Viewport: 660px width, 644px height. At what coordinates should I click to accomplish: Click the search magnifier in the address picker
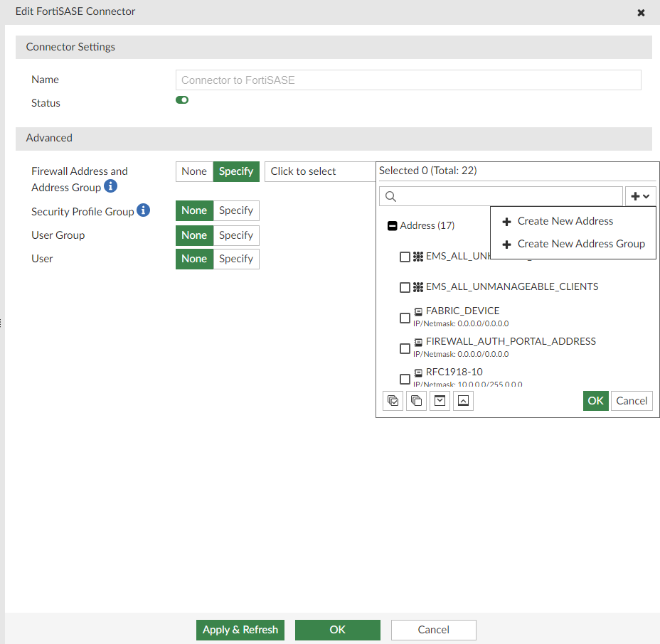[390, 195]
